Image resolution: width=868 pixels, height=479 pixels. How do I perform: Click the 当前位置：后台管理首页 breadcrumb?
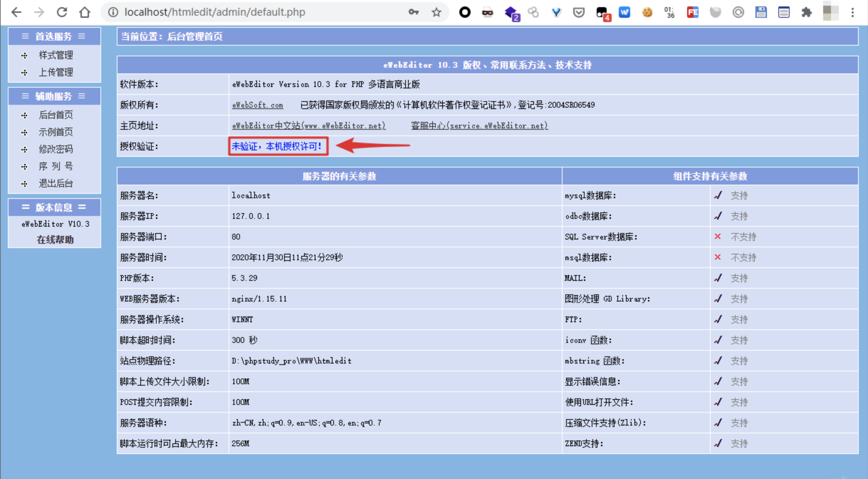click(172, 36)
